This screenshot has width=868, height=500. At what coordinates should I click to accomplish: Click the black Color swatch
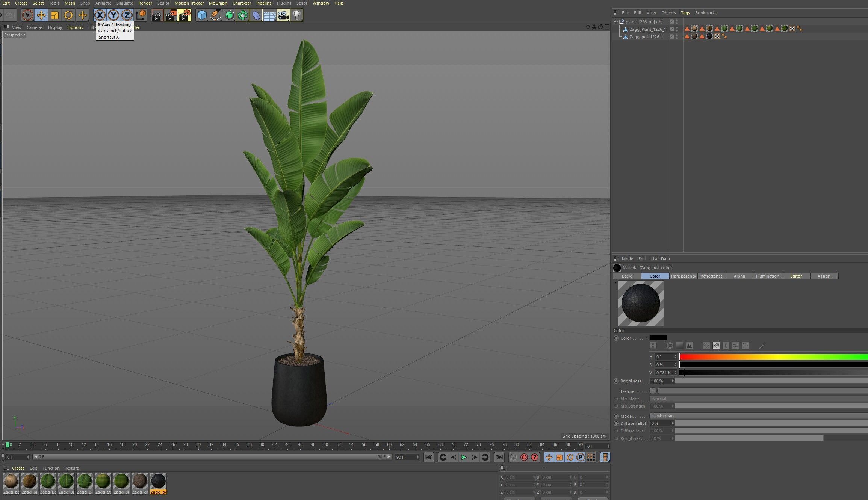tap(658, 337)
